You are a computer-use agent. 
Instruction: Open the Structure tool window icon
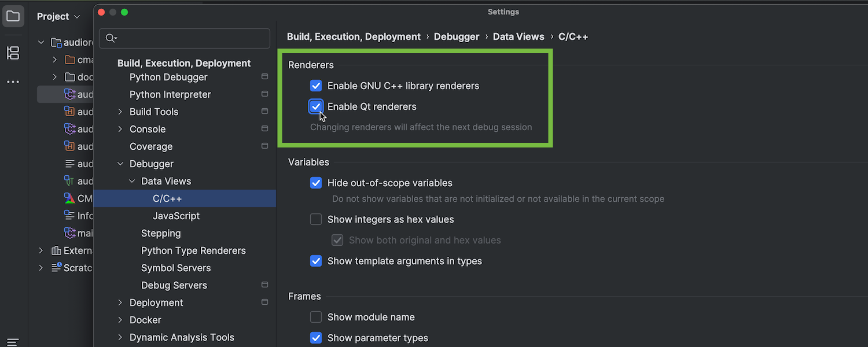(13, 53)
